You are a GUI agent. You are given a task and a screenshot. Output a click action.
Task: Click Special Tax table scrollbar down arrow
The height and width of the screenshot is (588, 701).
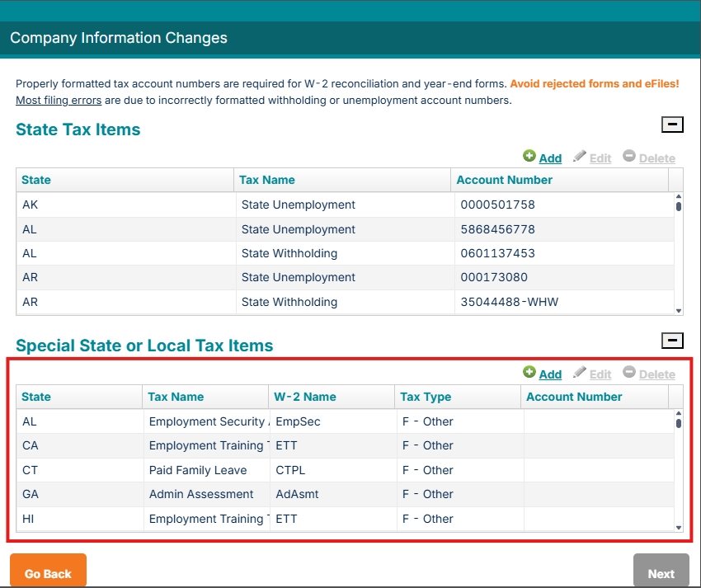tap(679, 528)
